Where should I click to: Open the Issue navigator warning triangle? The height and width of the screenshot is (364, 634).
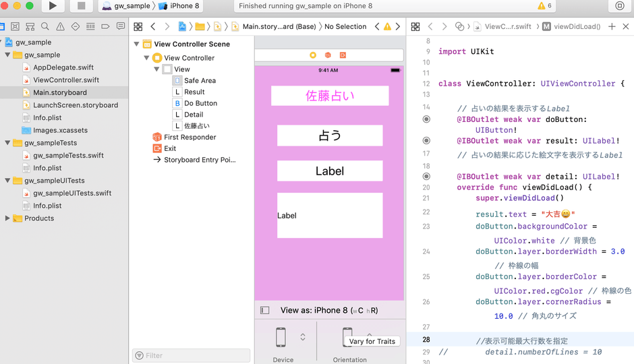coord(59,27)
